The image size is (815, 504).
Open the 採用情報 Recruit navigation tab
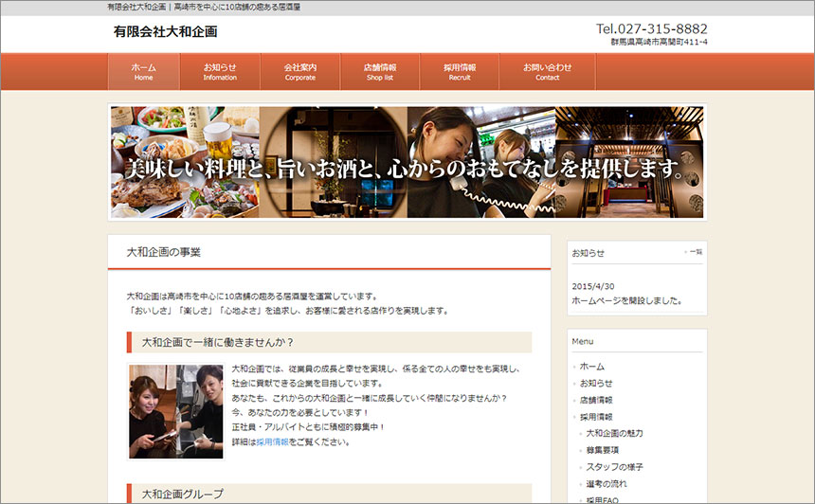[x=460, y=72]
